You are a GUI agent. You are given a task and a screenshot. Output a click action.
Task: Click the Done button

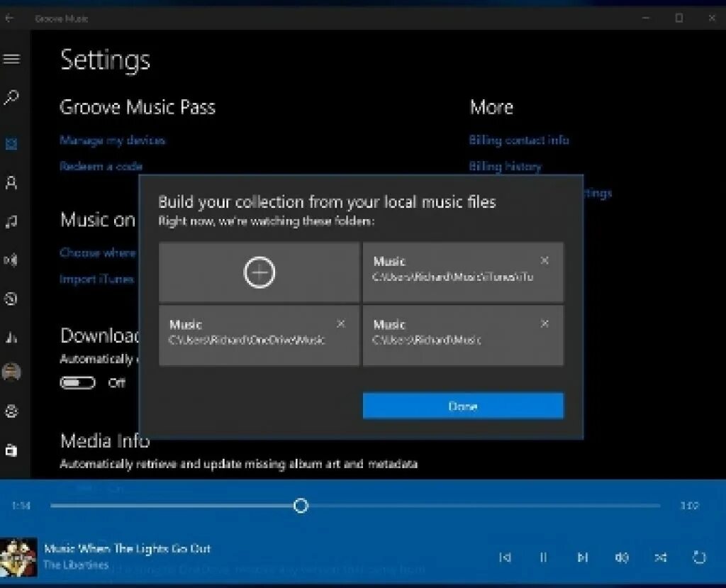point(463,406)
